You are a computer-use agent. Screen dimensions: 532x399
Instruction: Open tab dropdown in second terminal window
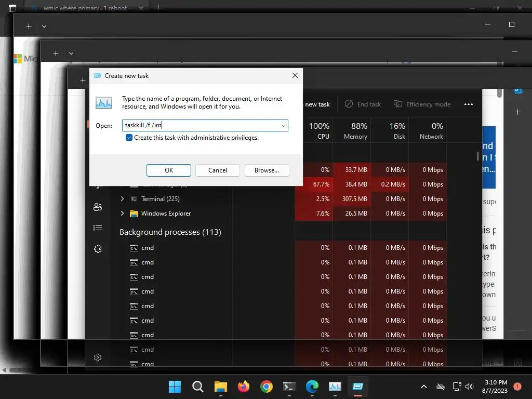(44, 26)
